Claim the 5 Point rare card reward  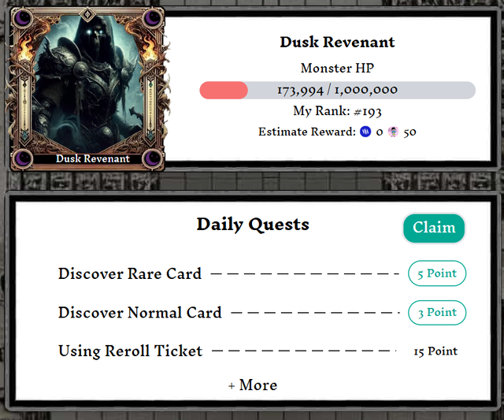(x=437, y=273)
